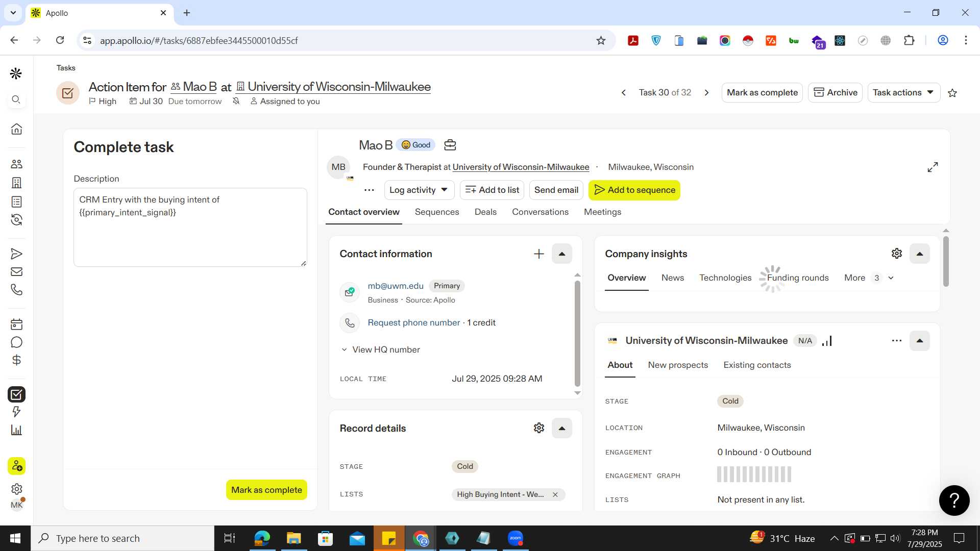The height and width of the screenshot is (551, 980).
Task: Open the three-dot menu beside Log activity
Action: point(369,190)
